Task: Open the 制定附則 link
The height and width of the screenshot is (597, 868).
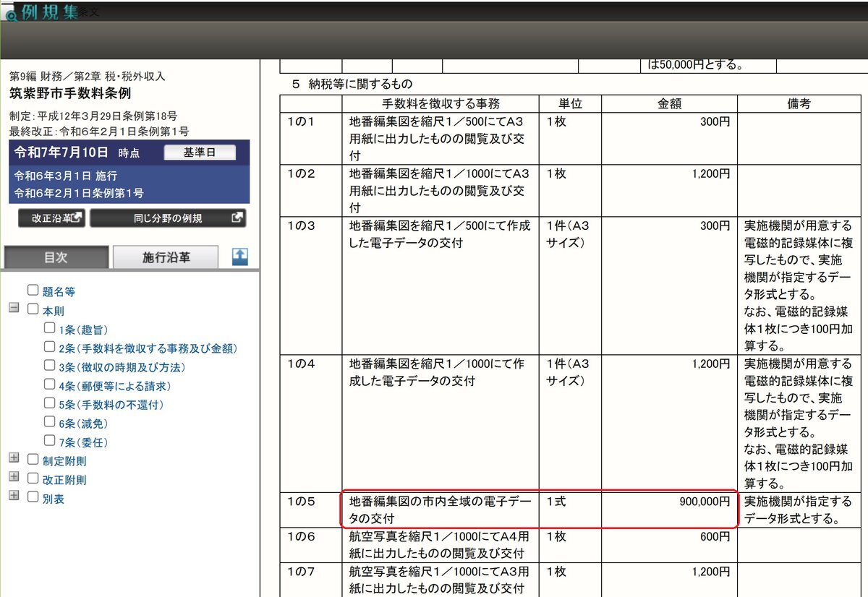Action: 64,461
